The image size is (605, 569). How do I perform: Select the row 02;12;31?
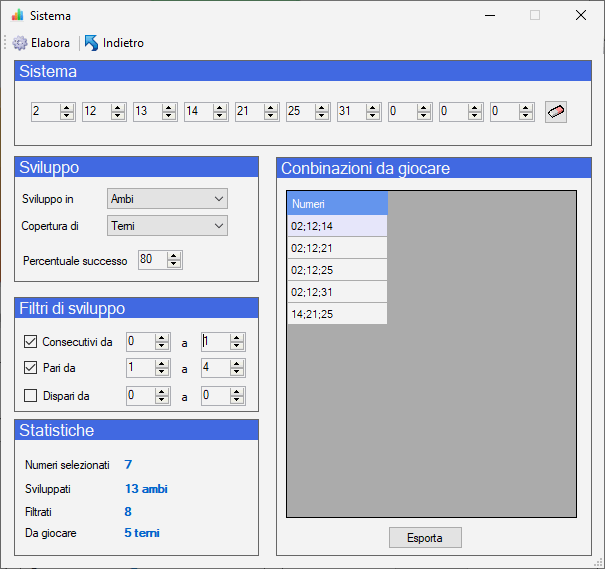[x=337, y=292]
